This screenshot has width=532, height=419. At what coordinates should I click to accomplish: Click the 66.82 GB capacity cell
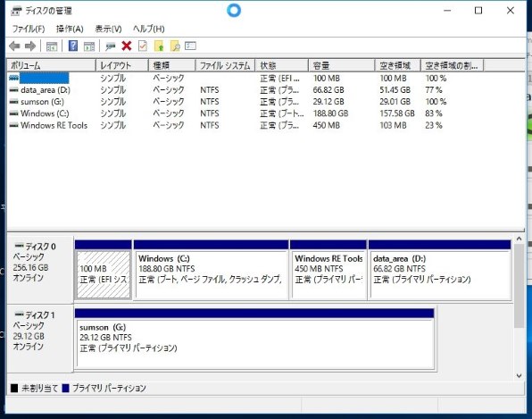pyautogui.click(x=328, y=90)
